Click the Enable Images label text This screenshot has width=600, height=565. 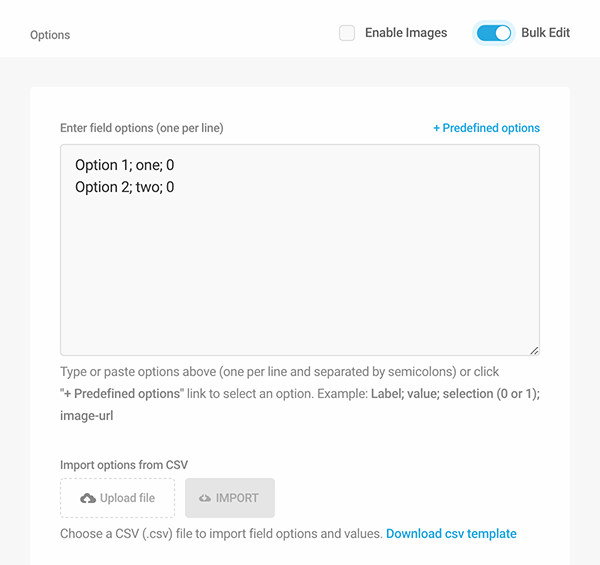click(405, 33)
